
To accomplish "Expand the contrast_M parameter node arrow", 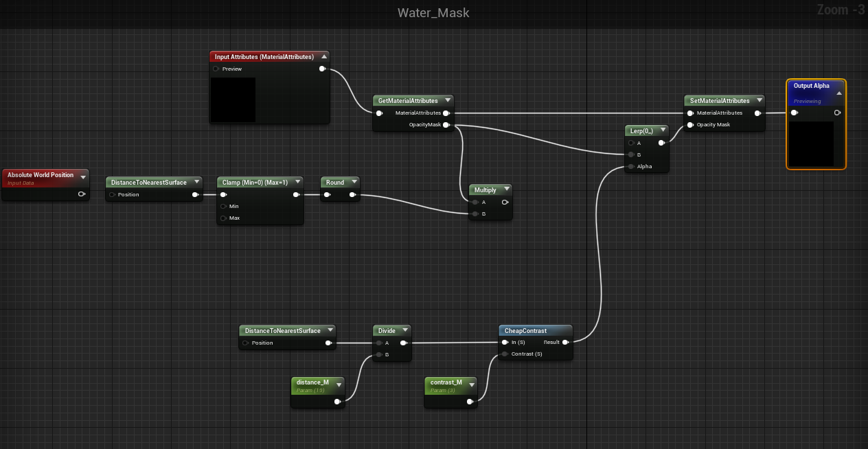I will coord(471,384).
